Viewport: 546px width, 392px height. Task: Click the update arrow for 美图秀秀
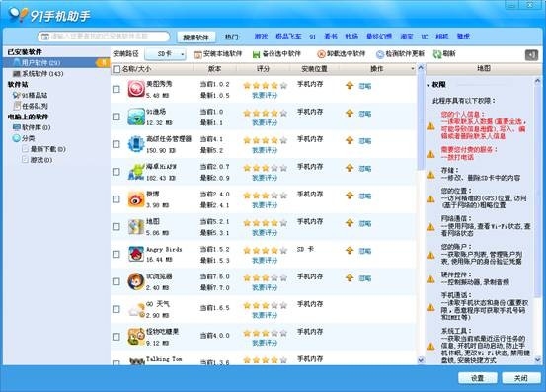point(350,85)
